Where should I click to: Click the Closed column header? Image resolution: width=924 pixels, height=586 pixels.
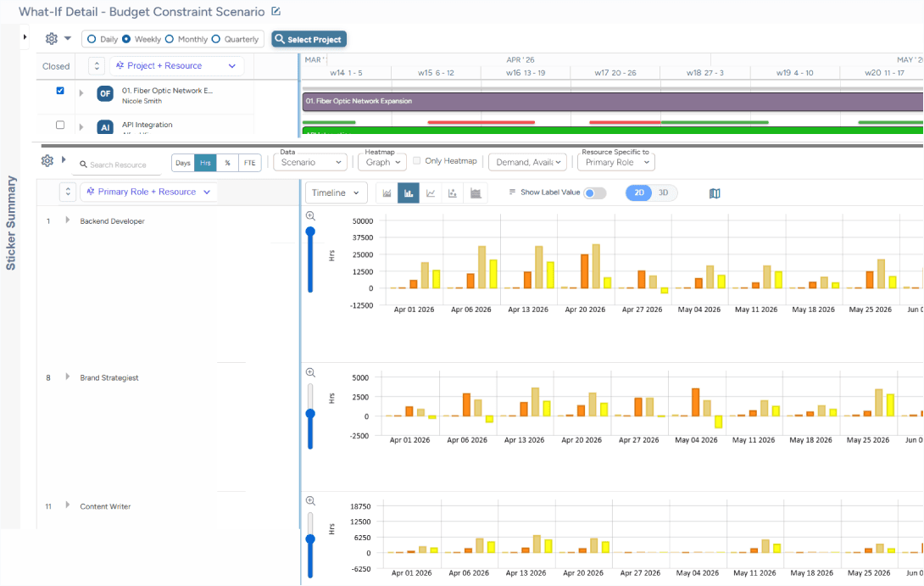(x=56, y=67)
